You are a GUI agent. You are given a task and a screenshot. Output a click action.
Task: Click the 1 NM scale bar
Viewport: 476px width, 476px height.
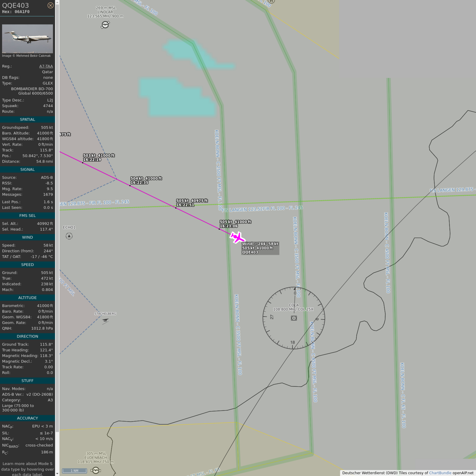coord(74,471)
